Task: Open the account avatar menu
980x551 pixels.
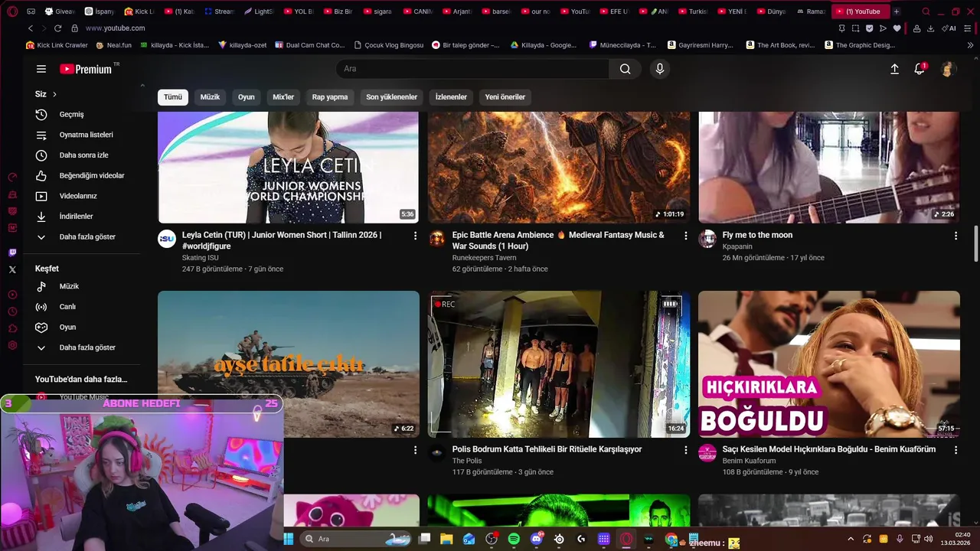Action: tap(948, 69)
